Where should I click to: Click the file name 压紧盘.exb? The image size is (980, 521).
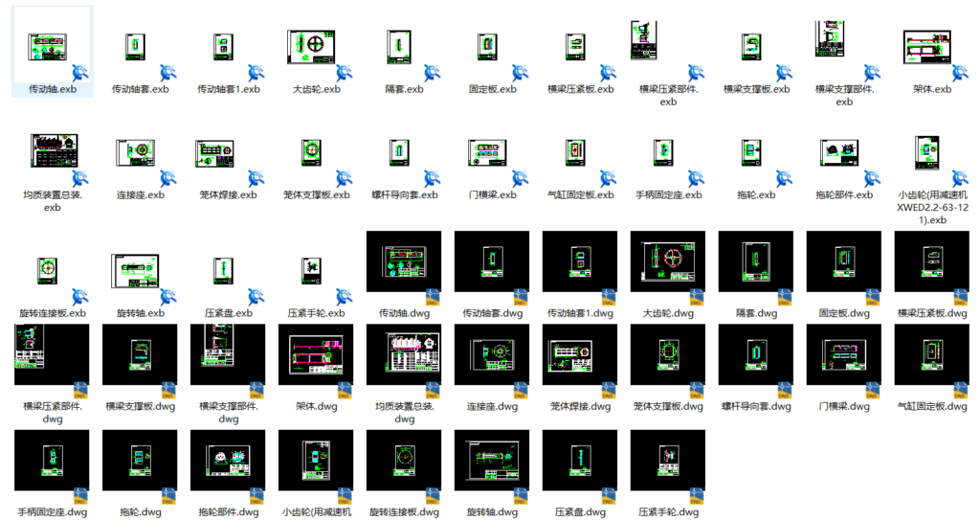[228, 313]
